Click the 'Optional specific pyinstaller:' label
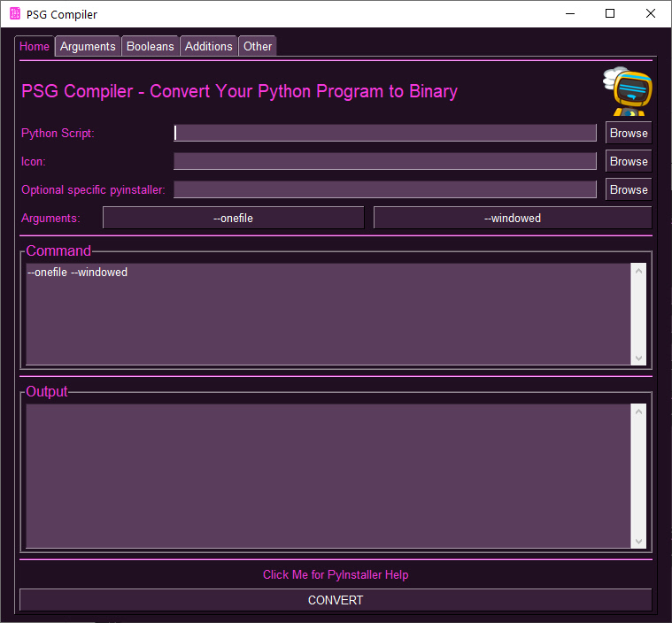The height and width of the screenshot is (623, 672). point(94,189)
